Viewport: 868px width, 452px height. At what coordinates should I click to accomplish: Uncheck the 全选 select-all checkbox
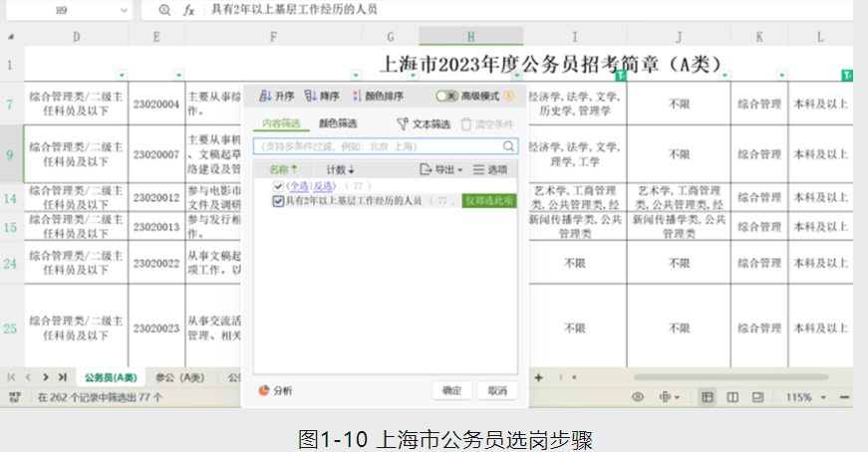coord(278,186)
